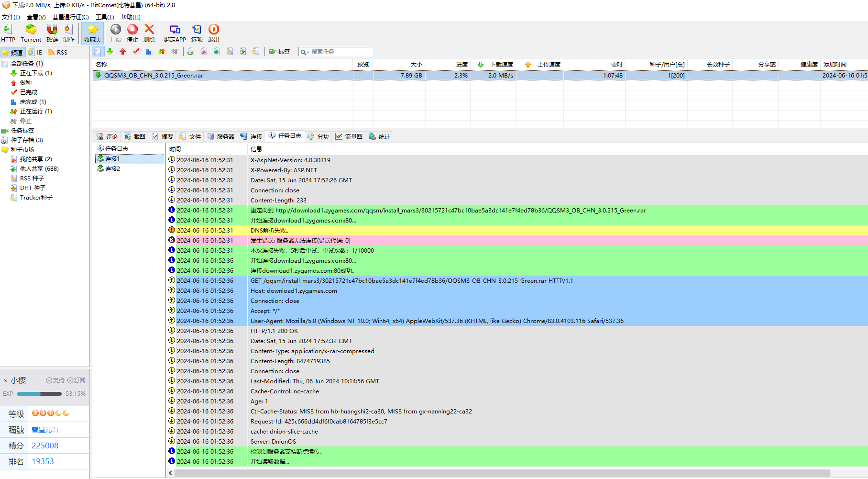Switch to the 截图 detail tab
868x479 pixels.
click(x=134, y=136)
